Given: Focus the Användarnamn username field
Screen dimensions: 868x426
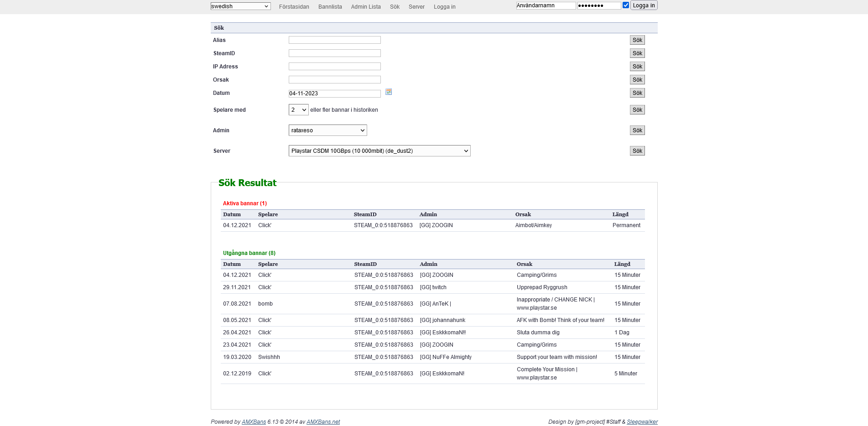Looking at the screenshot, I should point(546,5).
